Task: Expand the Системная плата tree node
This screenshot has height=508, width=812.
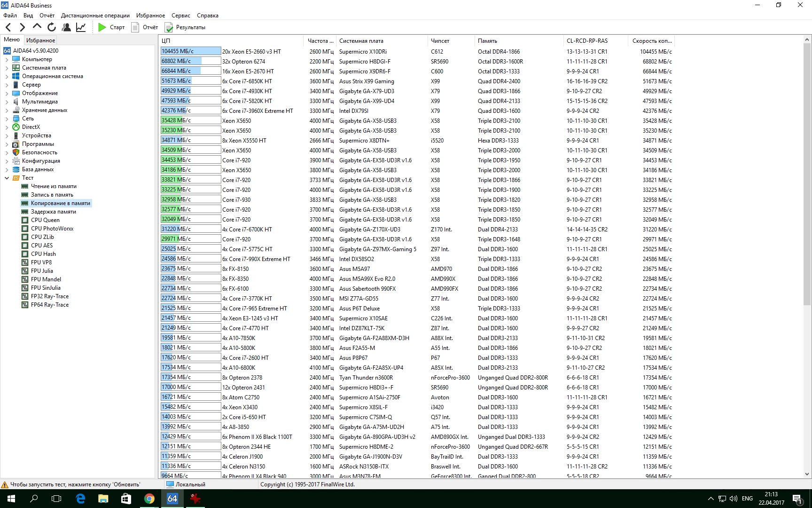Action: click(x=7, y=68)
